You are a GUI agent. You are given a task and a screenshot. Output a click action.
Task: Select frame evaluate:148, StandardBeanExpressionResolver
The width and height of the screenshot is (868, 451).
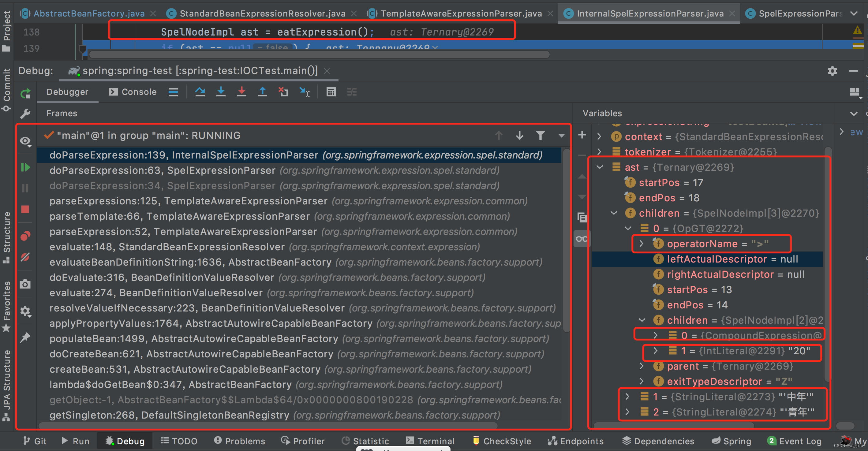tap(298, 247)
